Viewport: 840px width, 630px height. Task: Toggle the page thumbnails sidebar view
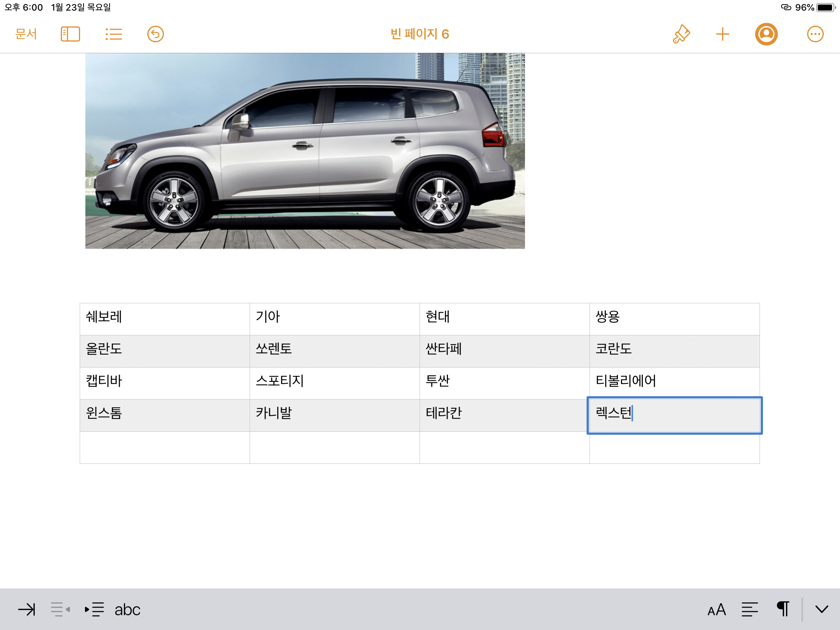[70, 34]
